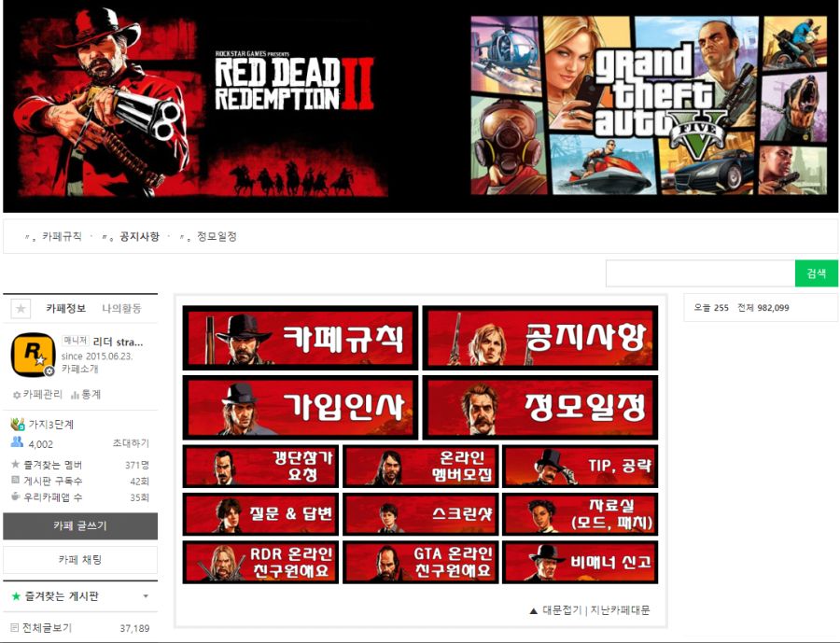840x643 pixels.
Task: Click the 대문접기 triangle icon
Action: tap(533, 611)
